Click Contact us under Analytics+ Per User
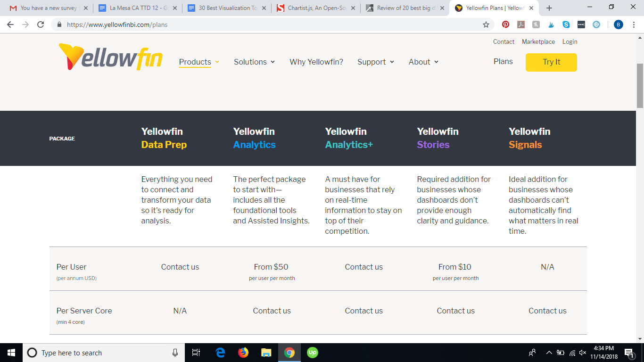The image size is (644, 362). [364, 267]
